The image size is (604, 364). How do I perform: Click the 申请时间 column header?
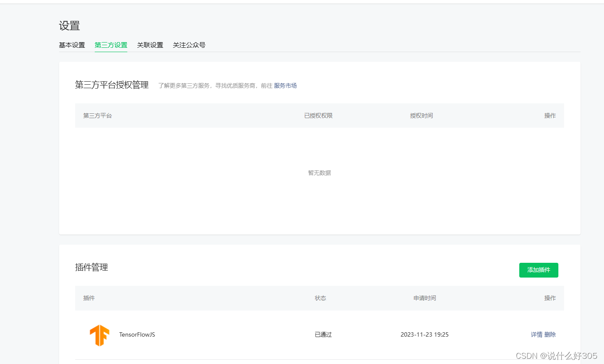click(x=425, y=298)
